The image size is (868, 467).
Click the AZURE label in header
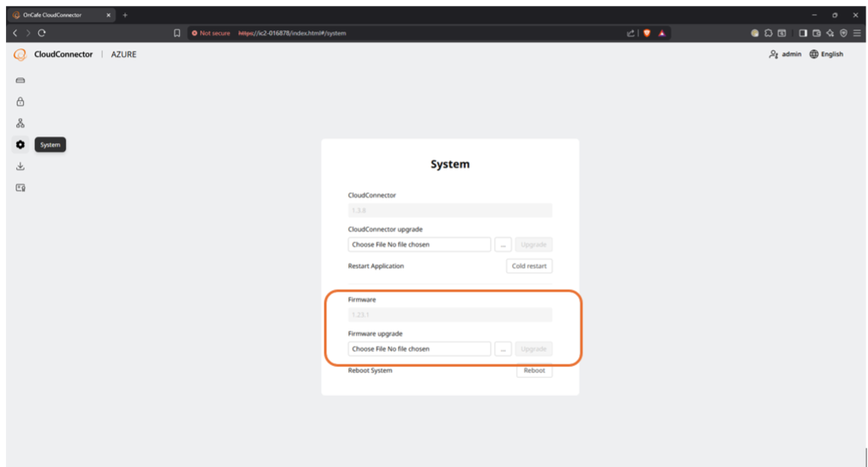pyautogui.click(x=124, y=54)
